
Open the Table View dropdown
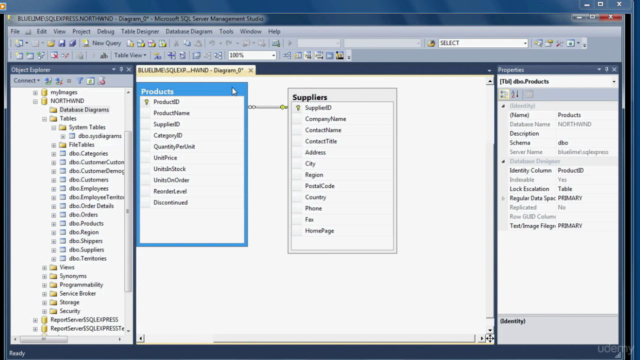click(130, 56)
